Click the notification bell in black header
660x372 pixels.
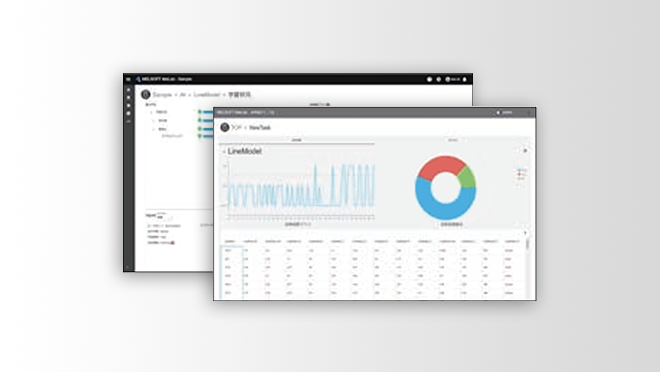(x=465, y=79)
